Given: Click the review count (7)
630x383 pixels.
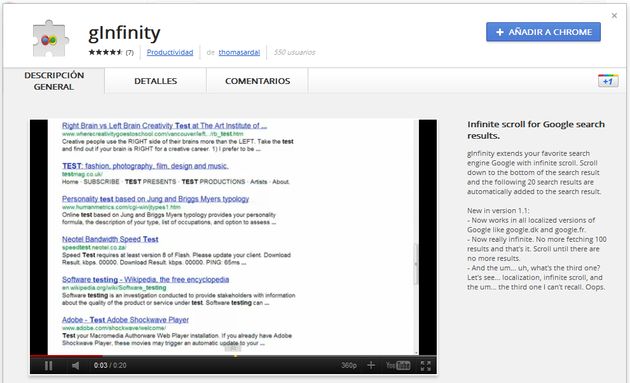Looking at the screenshot, I should click(x=129, y=53).
